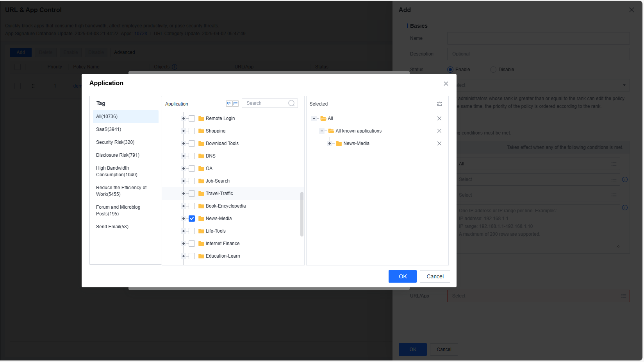Click the list icon in the URL/App field
The width and height of the screenshot is (644, 362).
click(624, 296)
